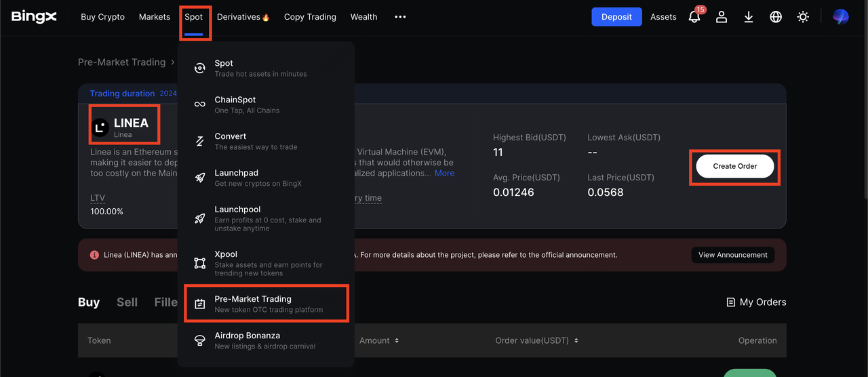868x377 pixels.
Task: Open the Spot navigation menu
Action: [x=193, y=17]
